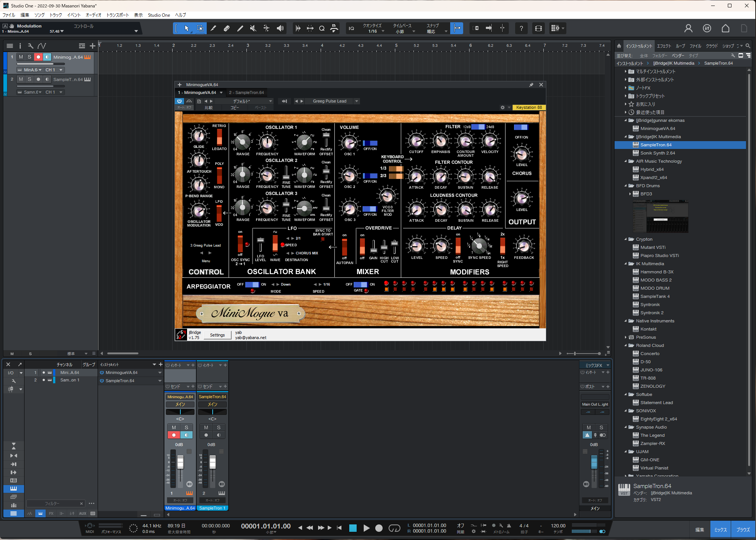Start recording with the Record button
This screenshot has width=756, height=540.
pos(379,528)
